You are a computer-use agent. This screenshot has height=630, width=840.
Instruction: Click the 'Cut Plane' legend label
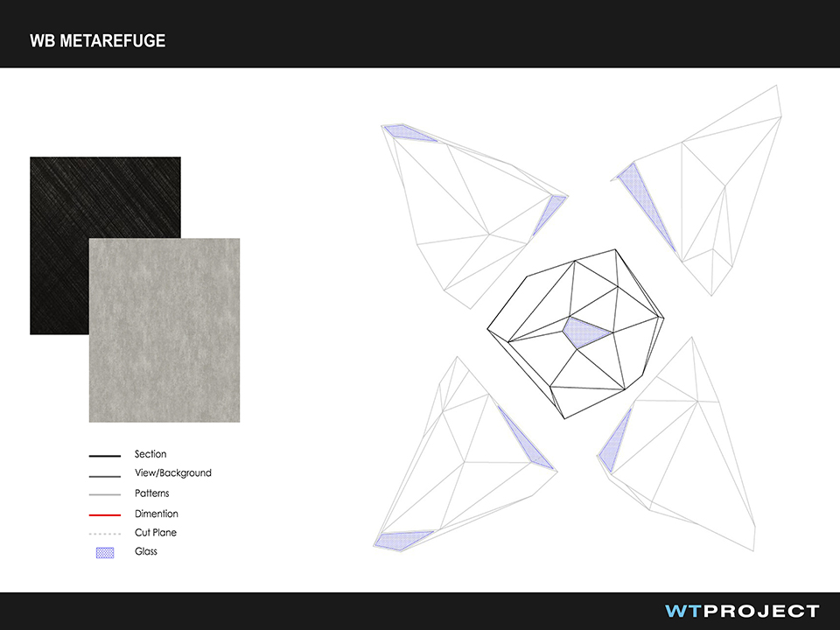pos(156,533)
